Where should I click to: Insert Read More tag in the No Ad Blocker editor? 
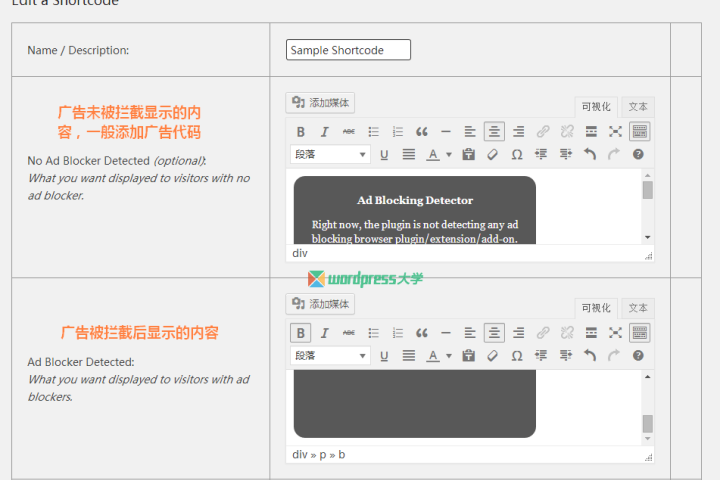click(x=591, y=132)
